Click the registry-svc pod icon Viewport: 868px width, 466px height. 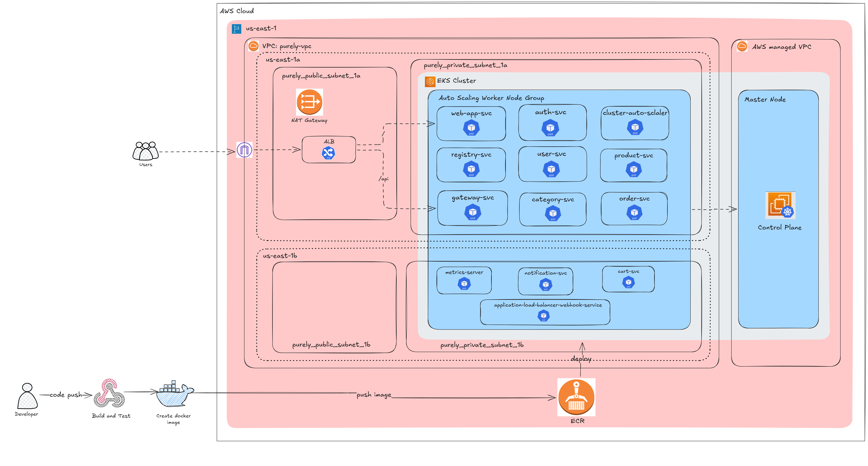(x=471, y=169)
